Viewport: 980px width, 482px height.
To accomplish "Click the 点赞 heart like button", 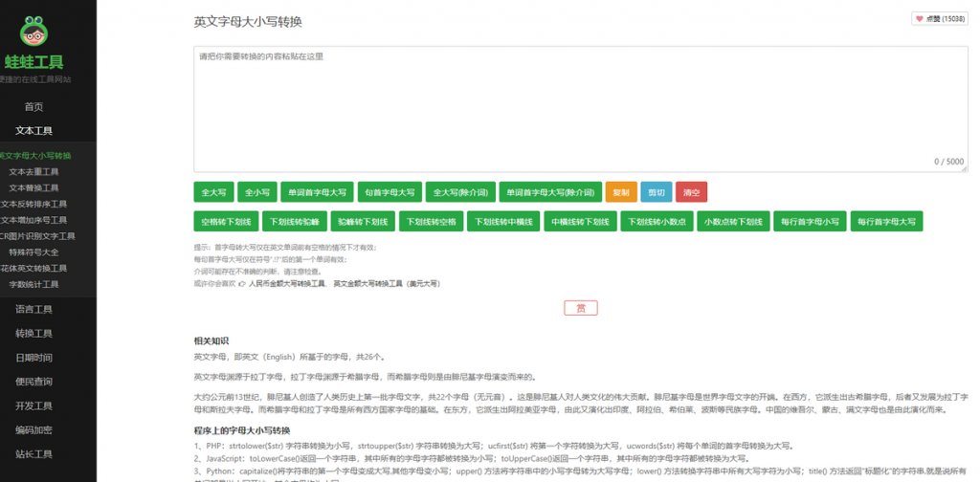I will coord(940,19).
